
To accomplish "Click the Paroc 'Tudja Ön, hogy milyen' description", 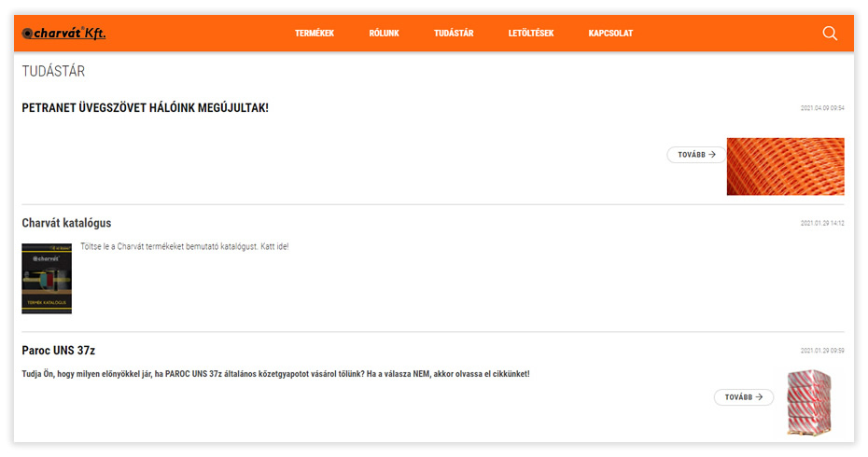I will pos(275,374).
